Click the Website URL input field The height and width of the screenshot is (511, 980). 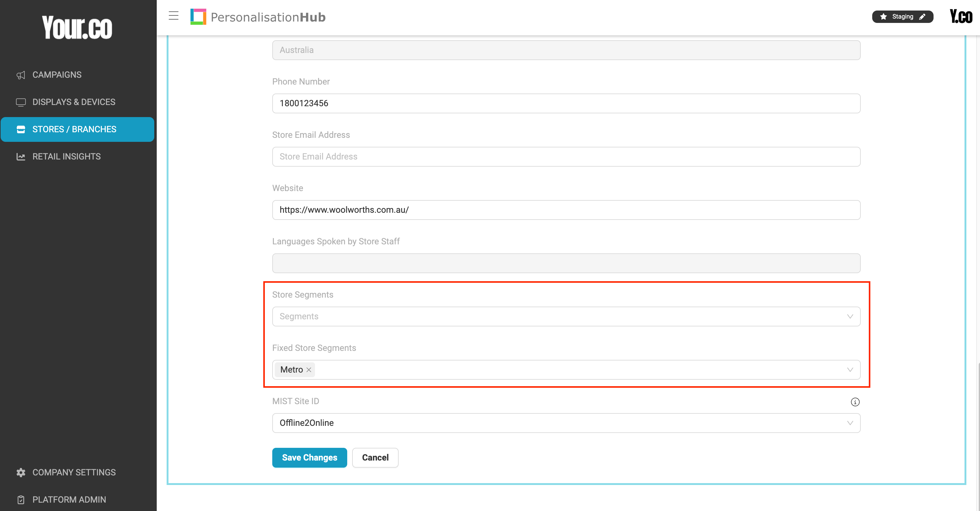click(566, 210)
